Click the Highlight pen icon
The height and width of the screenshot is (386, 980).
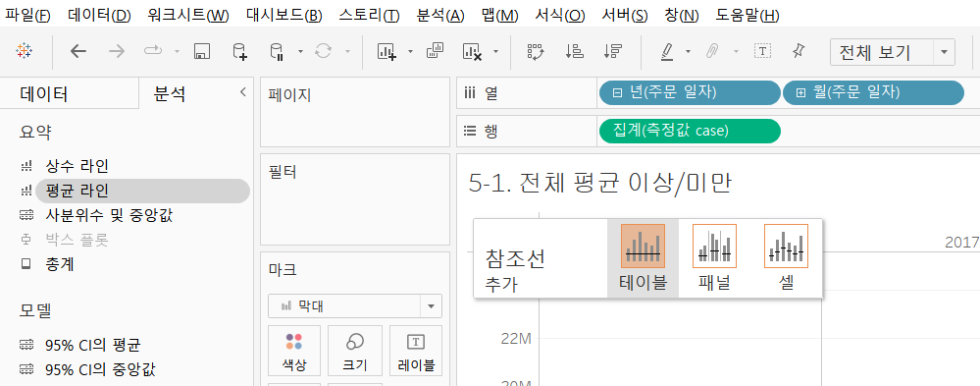667,51
